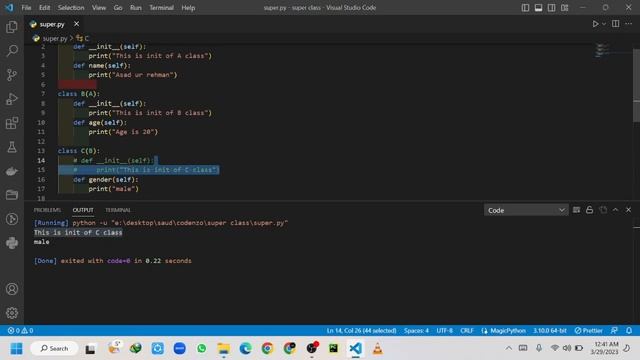Open the Run menu
The height and width of the screenshot is (360, 640).
[x=136, y=8]
